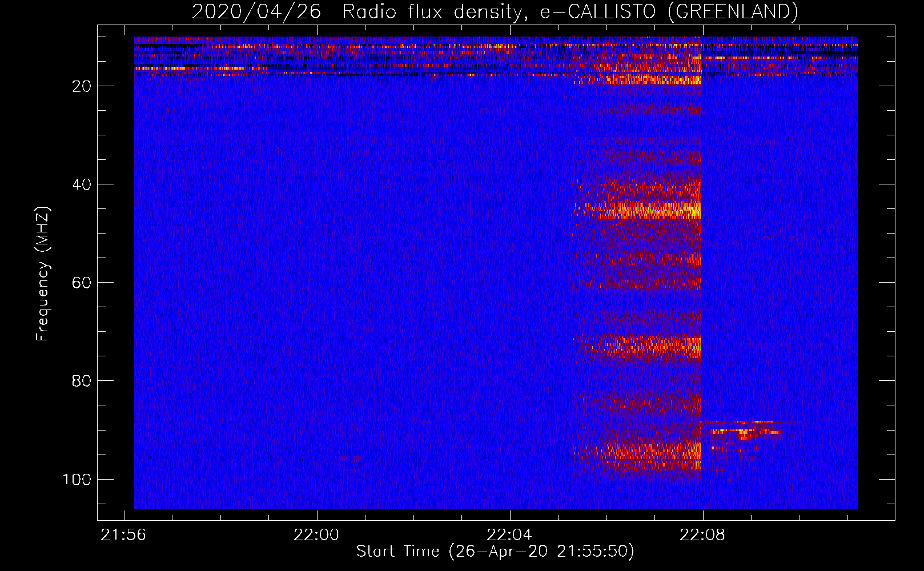The height and width of the screenshot is (571, 924).
Task: Click the bright narrow feature near 90 MHz after 22:08
Action: (746, 432)
